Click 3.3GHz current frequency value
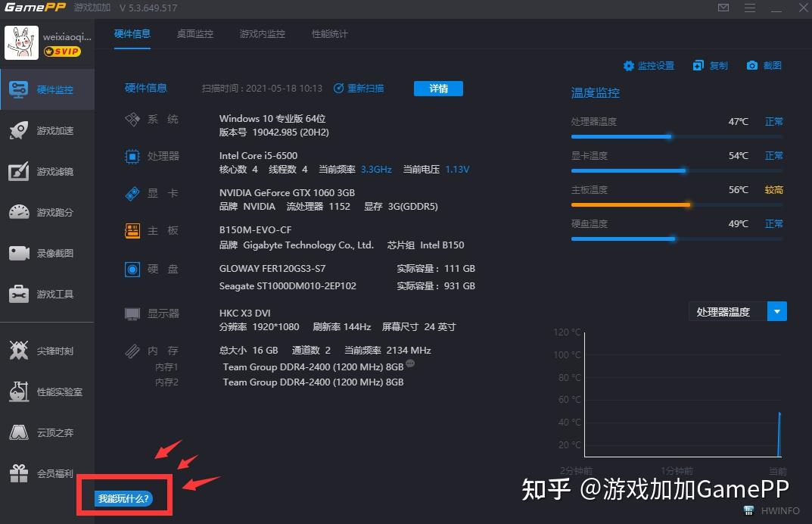Image resolution: width=812 pixels, height=524 pixels. click(x=376, y=170)
